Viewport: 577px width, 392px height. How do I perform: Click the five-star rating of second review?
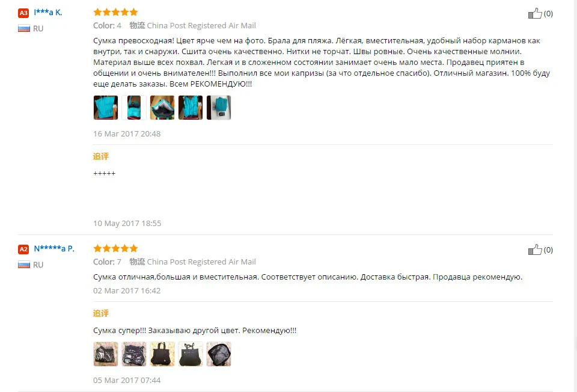click(115, 248)
